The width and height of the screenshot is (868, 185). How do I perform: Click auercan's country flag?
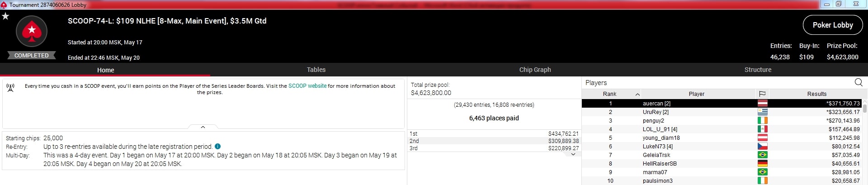pos(763,104)
